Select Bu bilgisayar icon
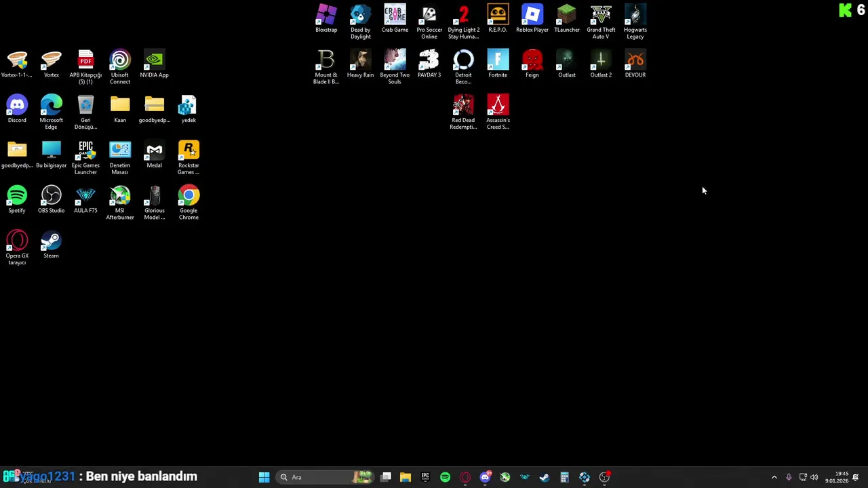The image size is (868, 488). point(51,155)
